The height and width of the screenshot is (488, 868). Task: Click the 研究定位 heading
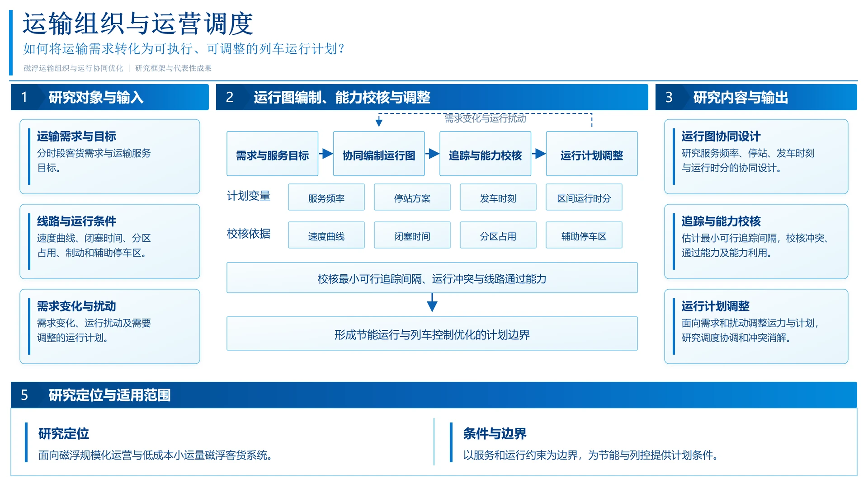64,434
